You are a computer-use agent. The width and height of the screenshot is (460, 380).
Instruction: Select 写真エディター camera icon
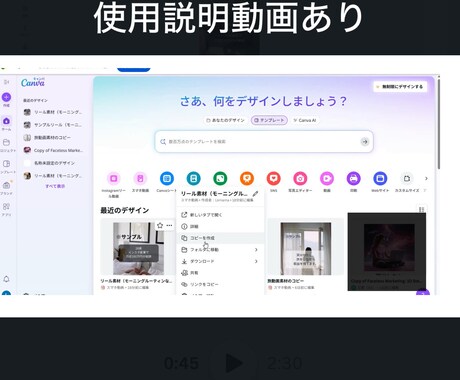click(x=300, y=179)
